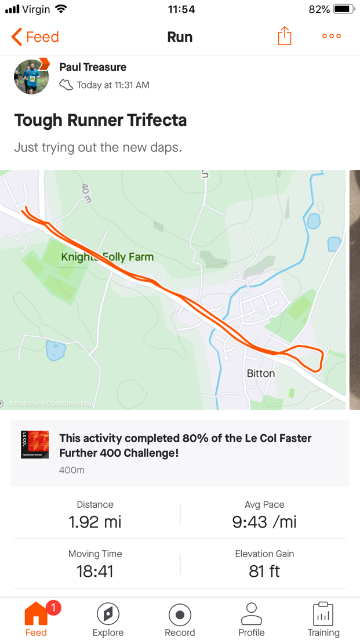Select the 1.92 mi Distance stat
Viewport: 360px width, 640px height.
pyautogui.click(x=95, y=516)
